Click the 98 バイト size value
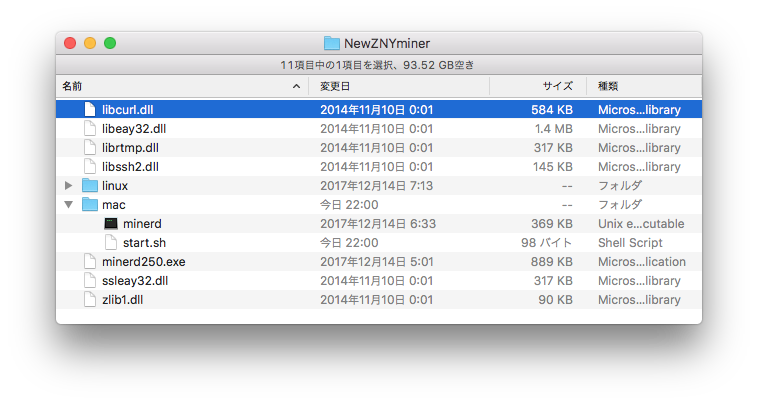 tap(546, 243)
